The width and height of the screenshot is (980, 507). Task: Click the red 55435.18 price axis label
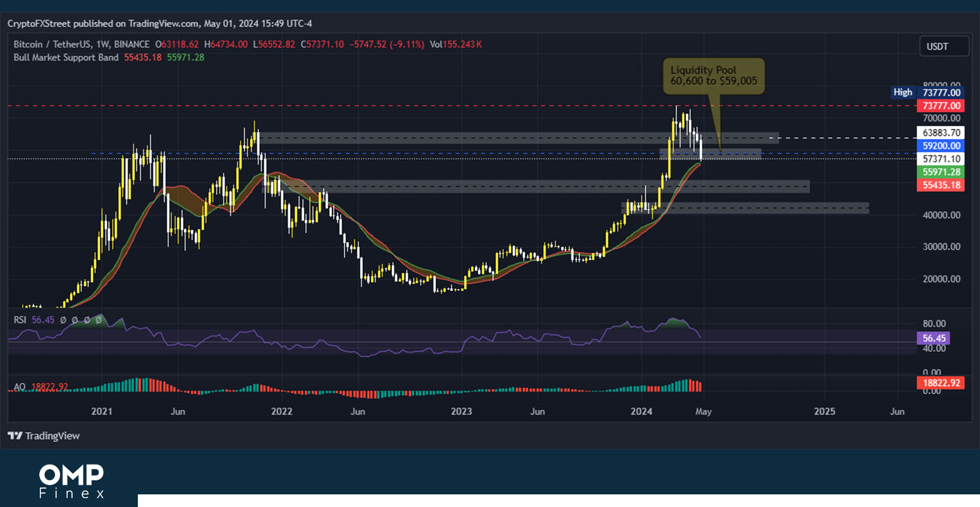point(941,185)
